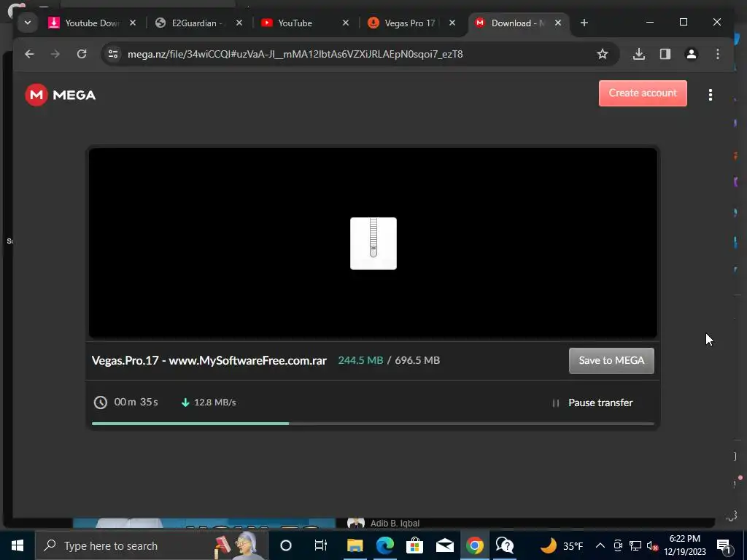This screenshot has height=560, width=747.
Task: Close the Vegas Pro 17 tab
Action: (x=452, y=23)
